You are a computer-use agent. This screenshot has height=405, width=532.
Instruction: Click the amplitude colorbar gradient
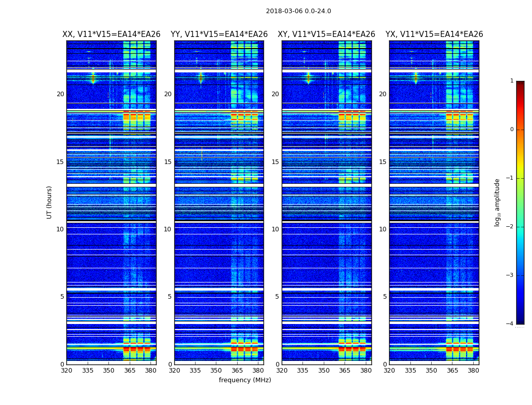click(520, 202)
